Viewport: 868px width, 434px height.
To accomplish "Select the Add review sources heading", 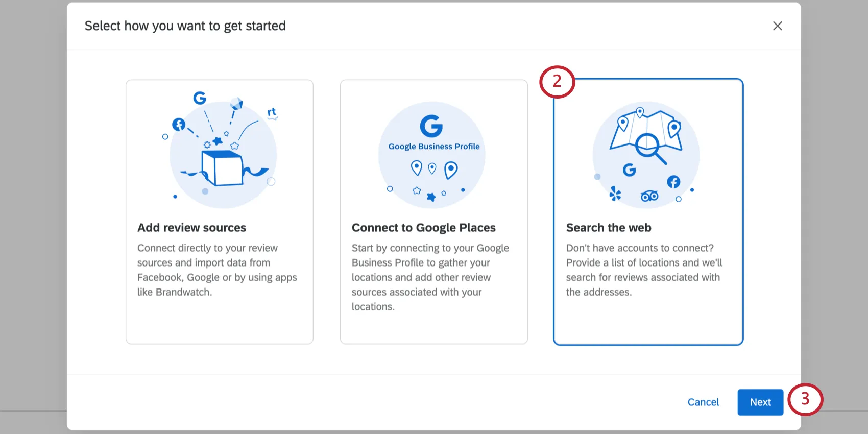I will pos(191,228).
